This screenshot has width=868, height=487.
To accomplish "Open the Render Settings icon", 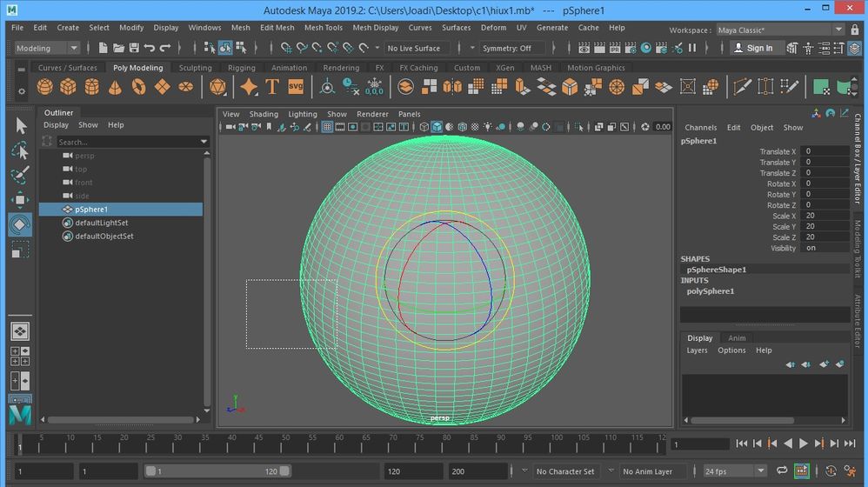I will click(631, 48).
